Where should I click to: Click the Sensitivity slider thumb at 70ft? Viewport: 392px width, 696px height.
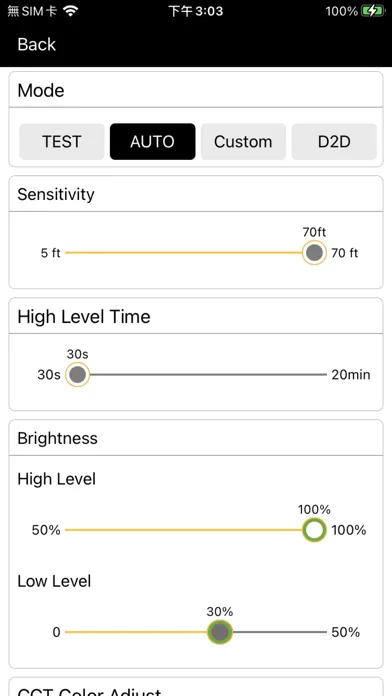point(314,253)
